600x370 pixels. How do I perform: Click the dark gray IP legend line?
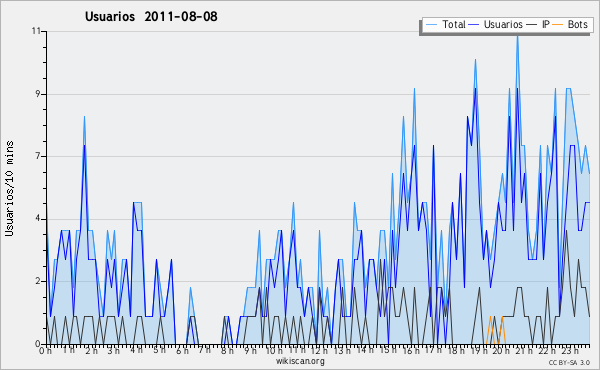pyautogui.click(x=532, y=25)
